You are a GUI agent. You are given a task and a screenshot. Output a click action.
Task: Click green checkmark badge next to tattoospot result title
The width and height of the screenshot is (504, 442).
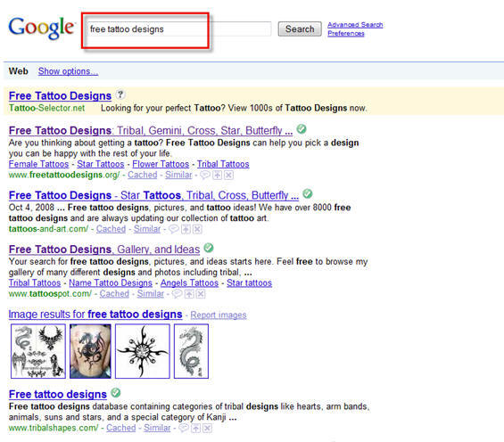coord(209,248)
